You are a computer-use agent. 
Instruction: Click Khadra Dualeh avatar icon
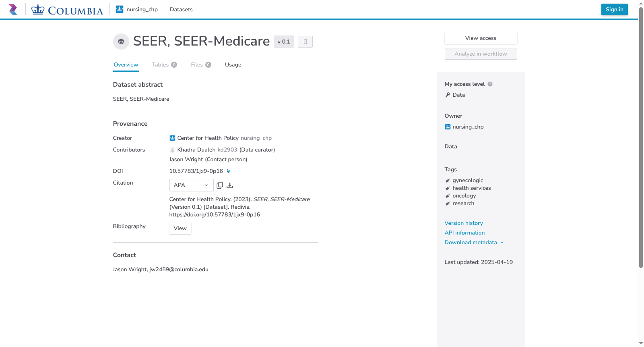[x=172, y=150]
